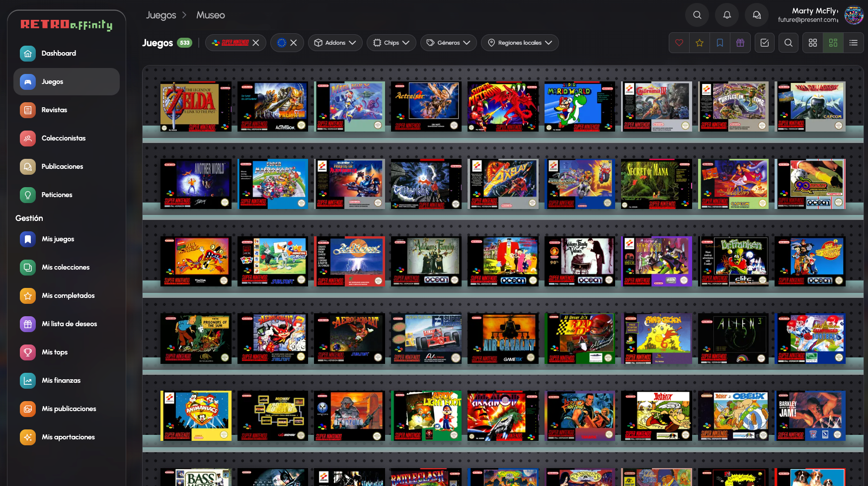The image size is (868, 486).
Task: Click the Mis aportaciones icon
Action: 28,437
